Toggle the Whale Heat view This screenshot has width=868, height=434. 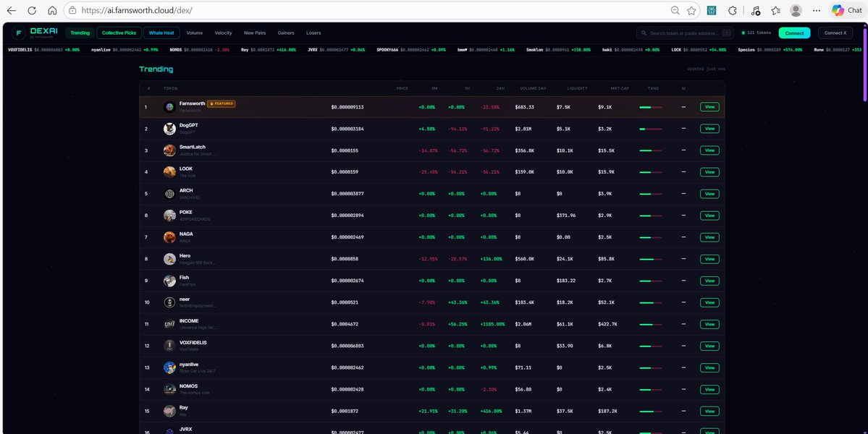pyautogui.click(x=161, y=32)
